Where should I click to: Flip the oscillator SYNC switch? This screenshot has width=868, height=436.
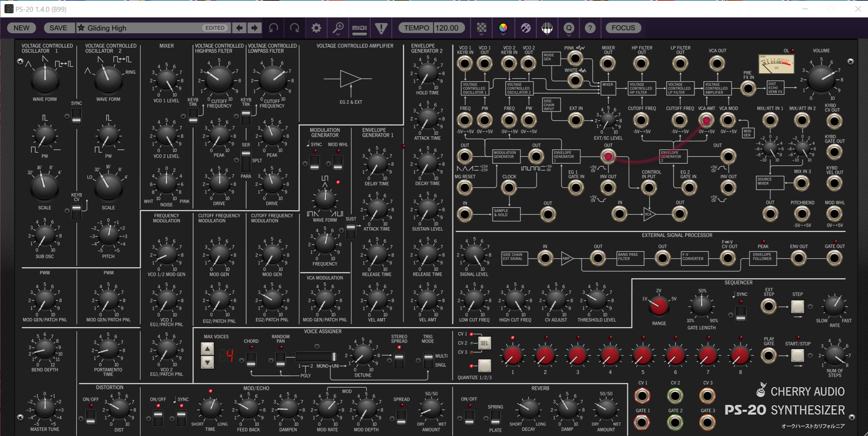point(76,116)
